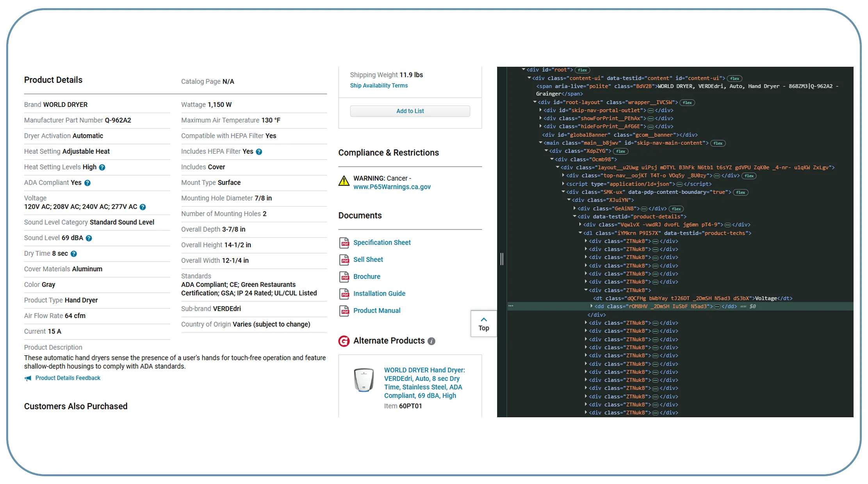Click help icon beside Dry Time 8 sec
The width and height of the screenshot is (868, 484).
[x=74, y=254]
